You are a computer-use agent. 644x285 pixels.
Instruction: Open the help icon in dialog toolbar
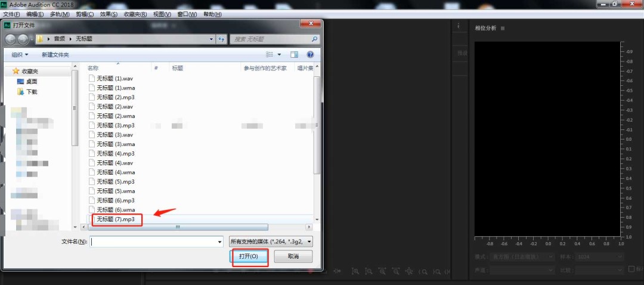coord(310,55)
